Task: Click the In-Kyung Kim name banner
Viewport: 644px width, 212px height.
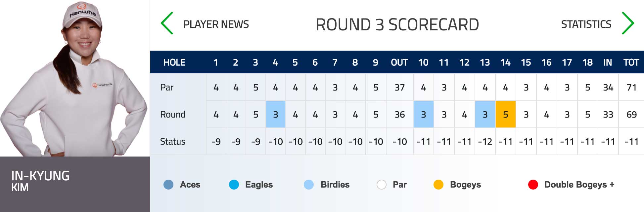Action: [x=75, y=184]
